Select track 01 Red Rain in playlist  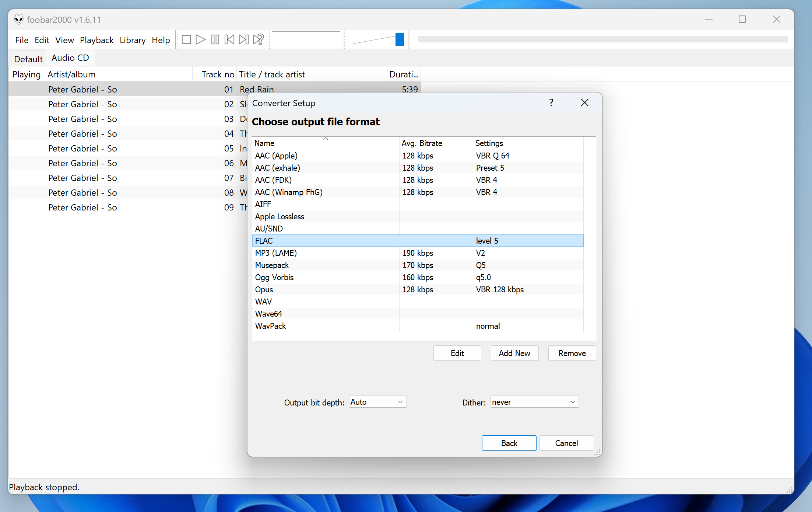tap(214, 89)
